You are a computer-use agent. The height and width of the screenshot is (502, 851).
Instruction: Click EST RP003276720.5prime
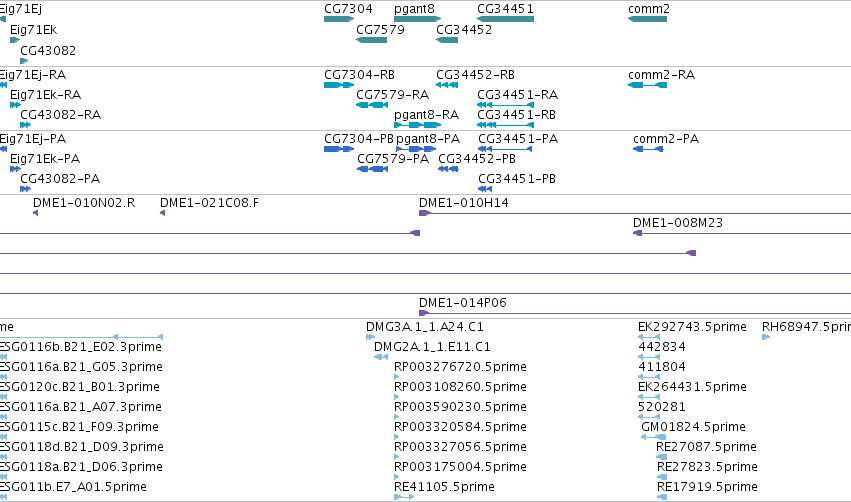point(460,366)
